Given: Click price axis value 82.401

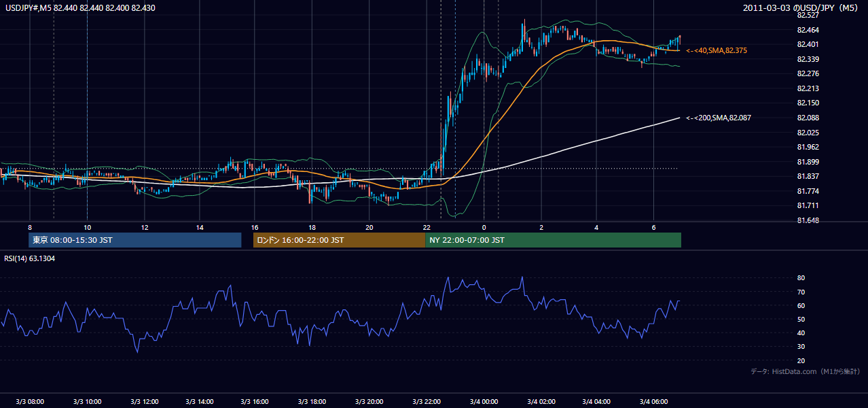Looking at the screenshot, I should 808,44.
